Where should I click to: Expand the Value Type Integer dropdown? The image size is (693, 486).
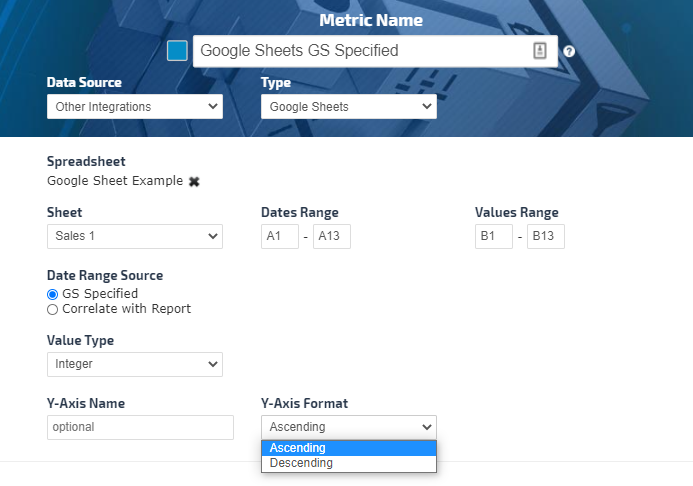tap(135, 365)
